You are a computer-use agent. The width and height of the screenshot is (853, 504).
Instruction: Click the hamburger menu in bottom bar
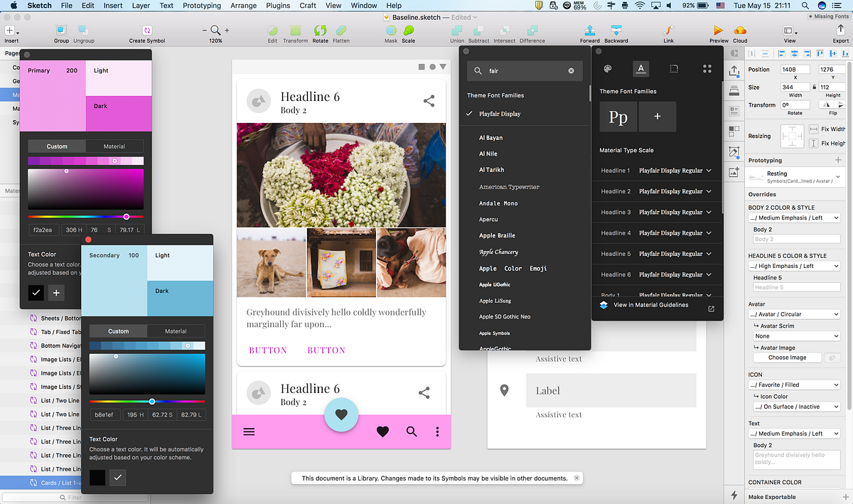(x=249, y=431)
